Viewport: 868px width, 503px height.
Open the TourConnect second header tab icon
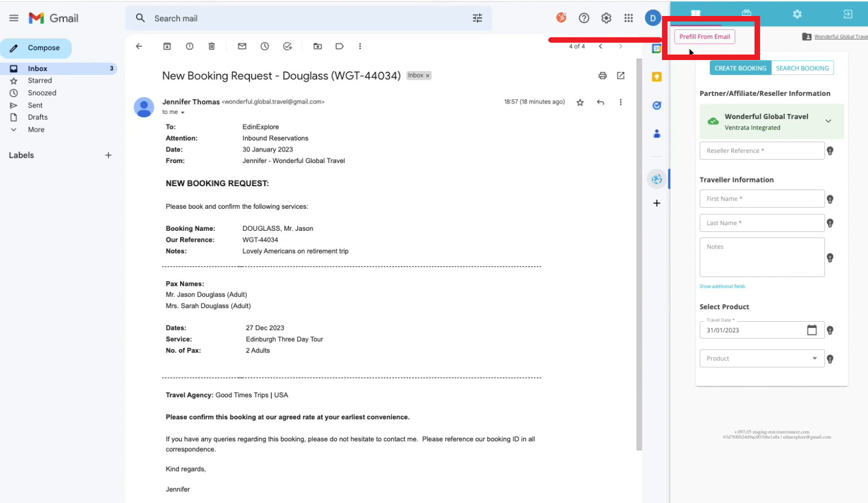(746, 14)
